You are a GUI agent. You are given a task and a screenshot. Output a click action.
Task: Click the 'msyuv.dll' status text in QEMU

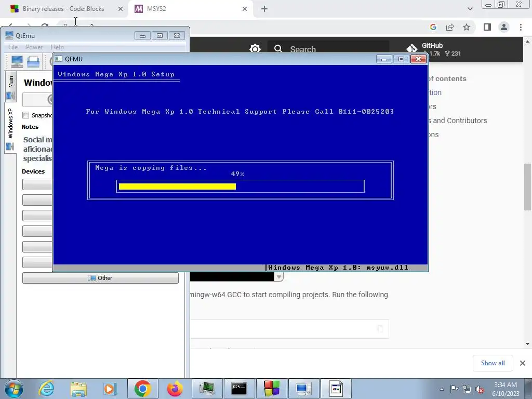point(387,268)
